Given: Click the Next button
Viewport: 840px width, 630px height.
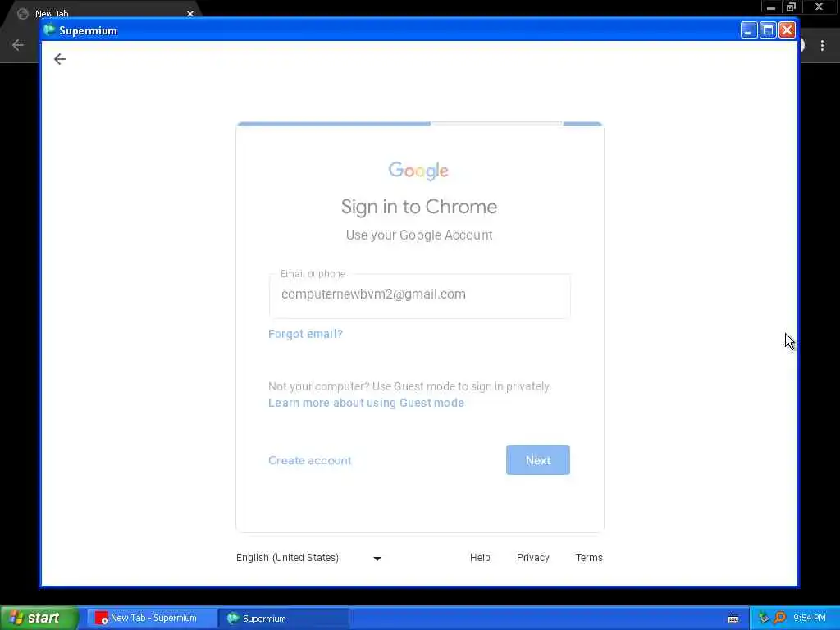Looking at the screenshot, I should click(x=538, y=460).
